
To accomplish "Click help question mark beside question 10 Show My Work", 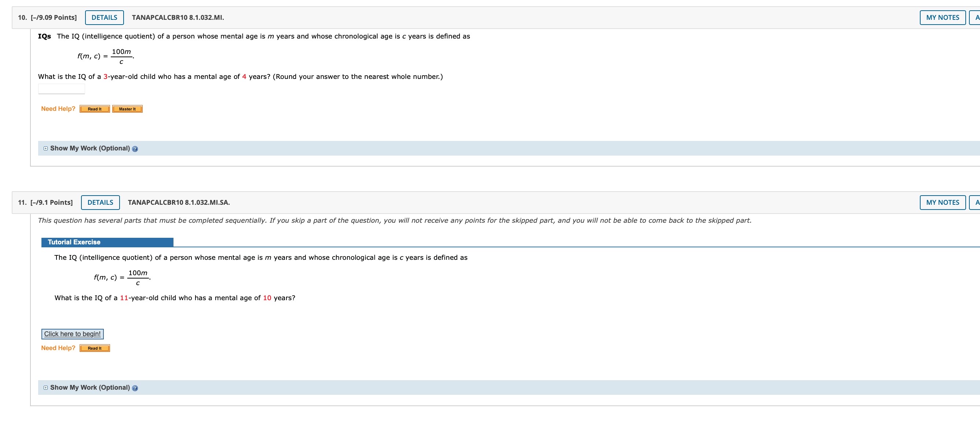I will pos(136,149).
